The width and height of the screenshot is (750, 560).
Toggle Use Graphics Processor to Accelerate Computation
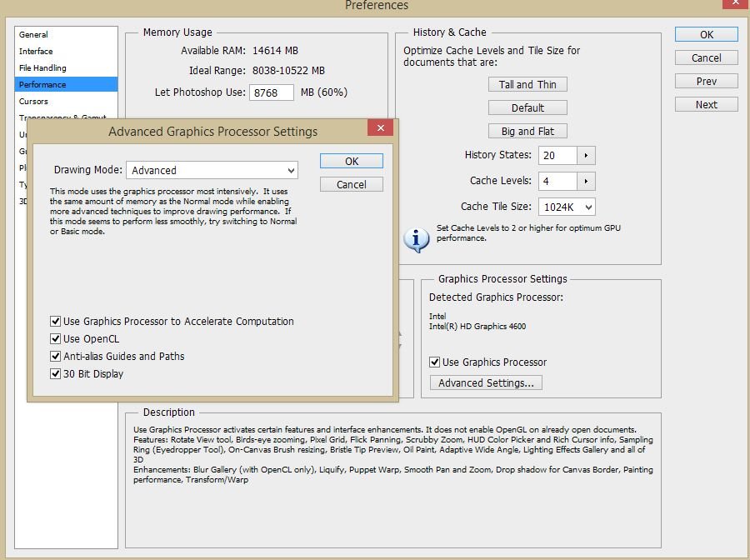[x=56, y=322]
